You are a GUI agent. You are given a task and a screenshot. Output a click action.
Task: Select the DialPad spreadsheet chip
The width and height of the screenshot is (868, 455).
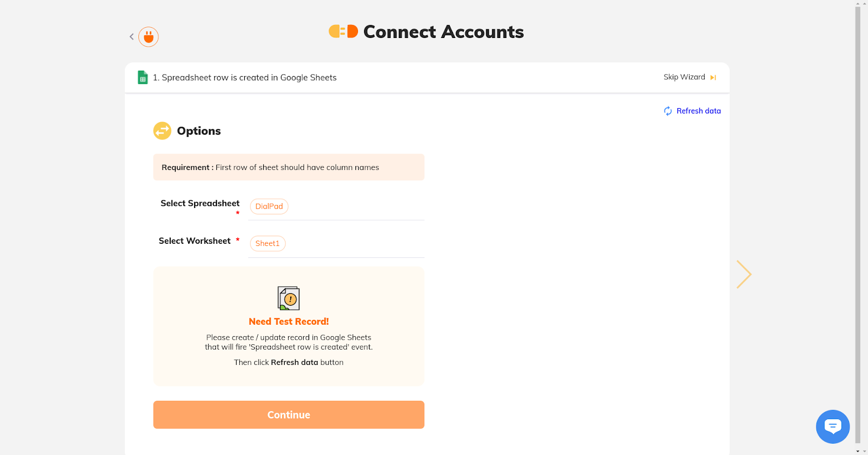269,206
